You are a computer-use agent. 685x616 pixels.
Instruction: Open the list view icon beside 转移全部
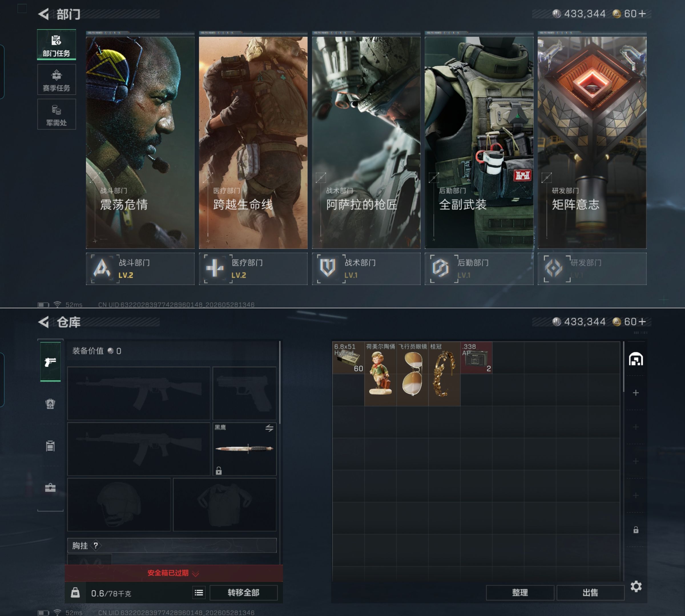coord(199,593)
